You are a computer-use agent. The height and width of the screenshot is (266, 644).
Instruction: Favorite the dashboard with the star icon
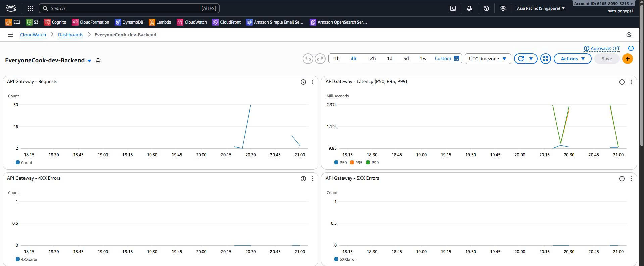(98, 60)
